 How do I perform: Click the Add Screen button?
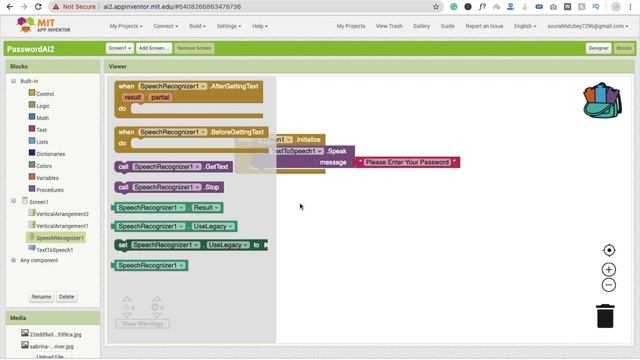point(153,48)
